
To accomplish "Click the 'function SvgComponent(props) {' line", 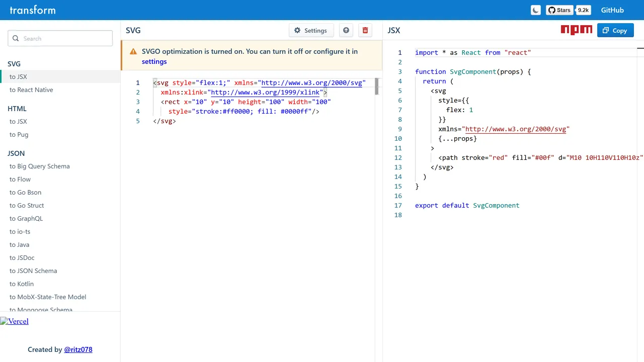I will (473, 71).
